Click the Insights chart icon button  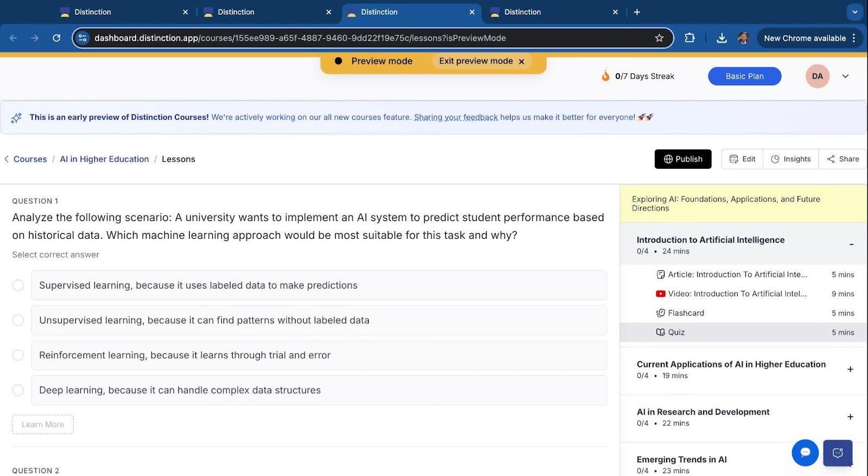pyautogui.click(x=790, y=159)
